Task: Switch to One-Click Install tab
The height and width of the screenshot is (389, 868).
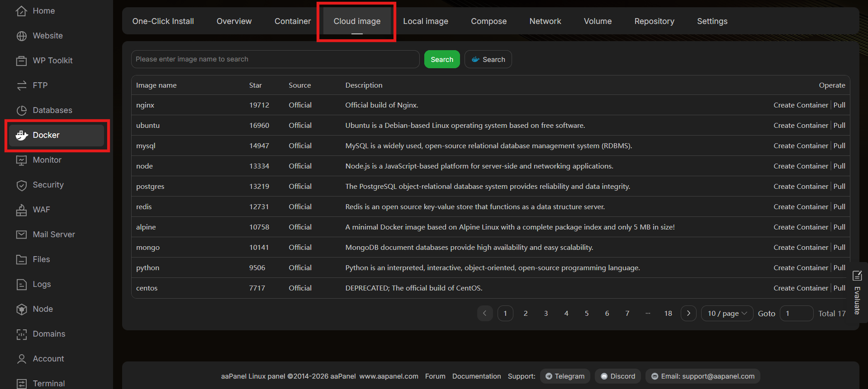Action: tap(163, 21)
